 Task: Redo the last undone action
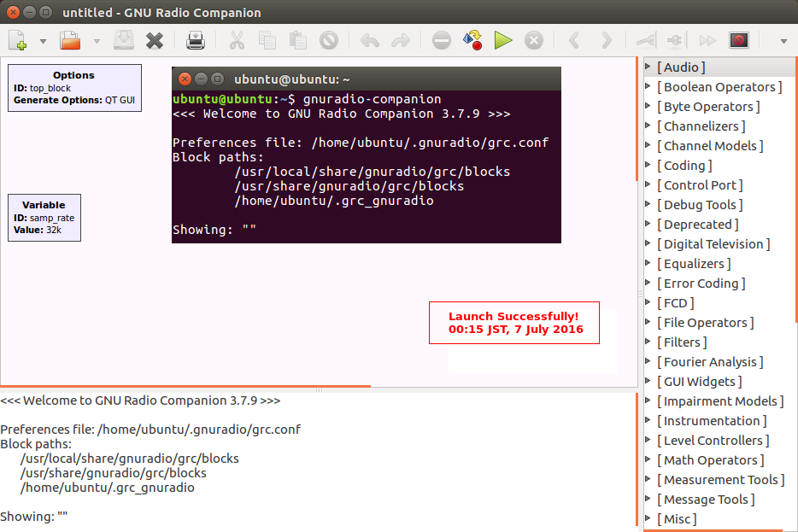point(401,40)
